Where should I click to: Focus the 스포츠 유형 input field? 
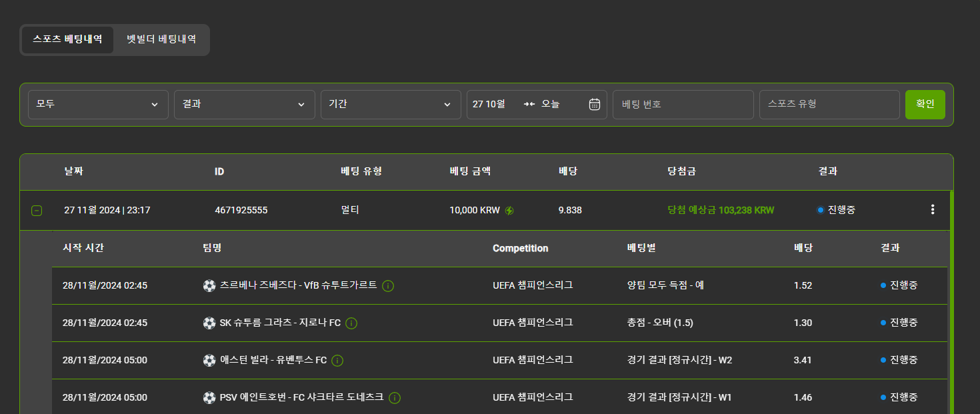[829, 105]
